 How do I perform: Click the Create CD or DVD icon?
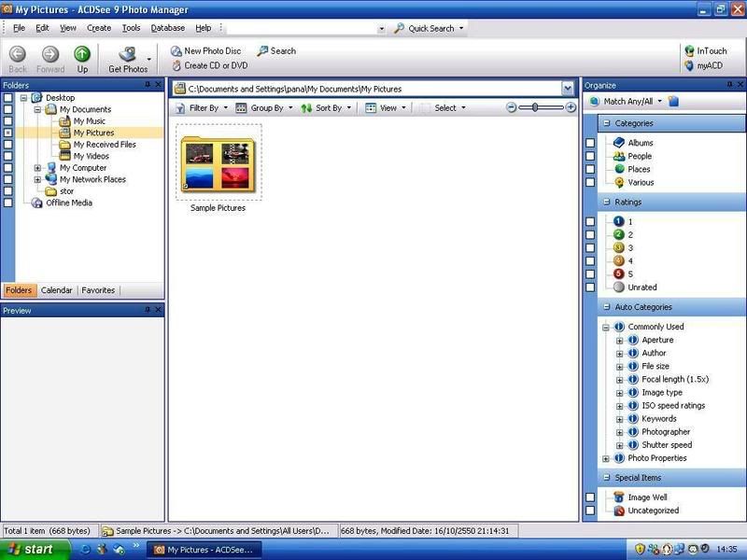pos(176,65)
